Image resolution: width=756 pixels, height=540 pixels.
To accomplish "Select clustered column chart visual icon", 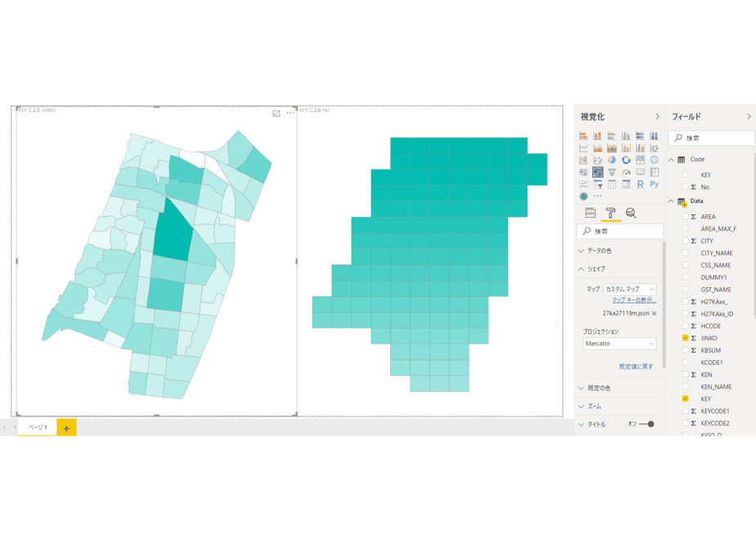I will pos(626,136).
